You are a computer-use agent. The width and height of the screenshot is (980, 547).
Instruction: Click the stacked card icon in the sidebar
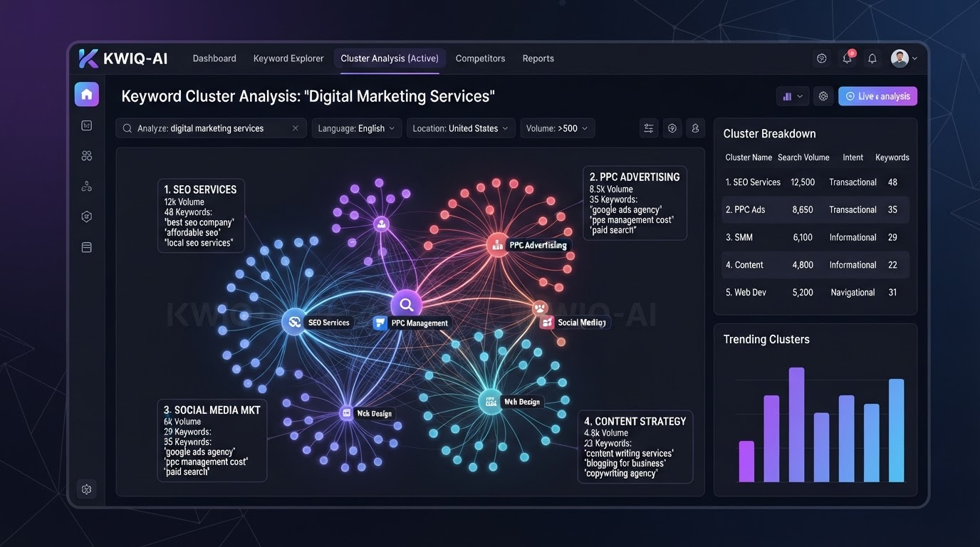[x=87, y=247]
